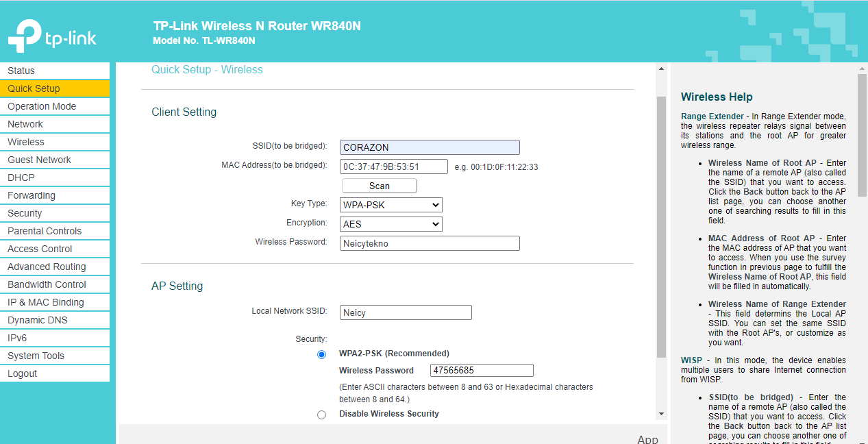
Task: Open the Wireless settings menu
Action: pos(55,142)
